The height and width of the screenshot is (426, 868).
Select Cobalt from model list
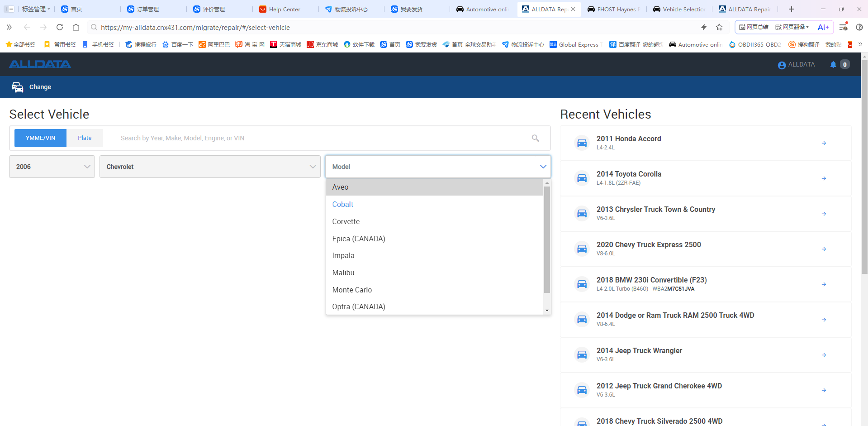tap(434, 204)
